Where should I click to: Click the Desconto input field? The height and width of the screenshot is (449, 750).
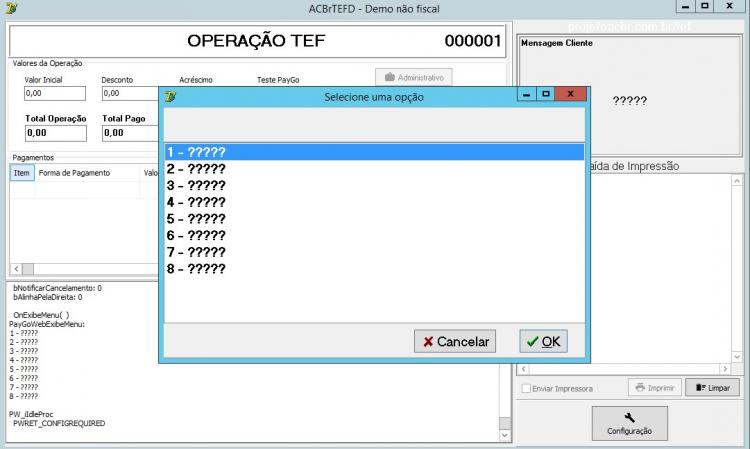(x=131, y=93)
